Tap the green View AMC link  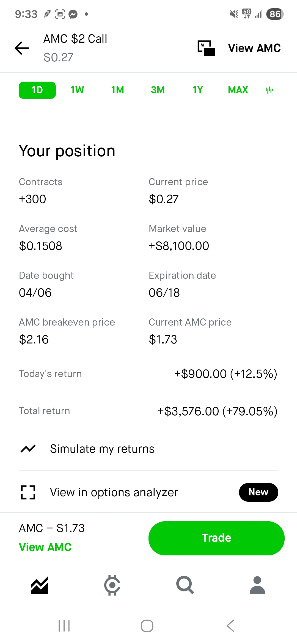45,547
